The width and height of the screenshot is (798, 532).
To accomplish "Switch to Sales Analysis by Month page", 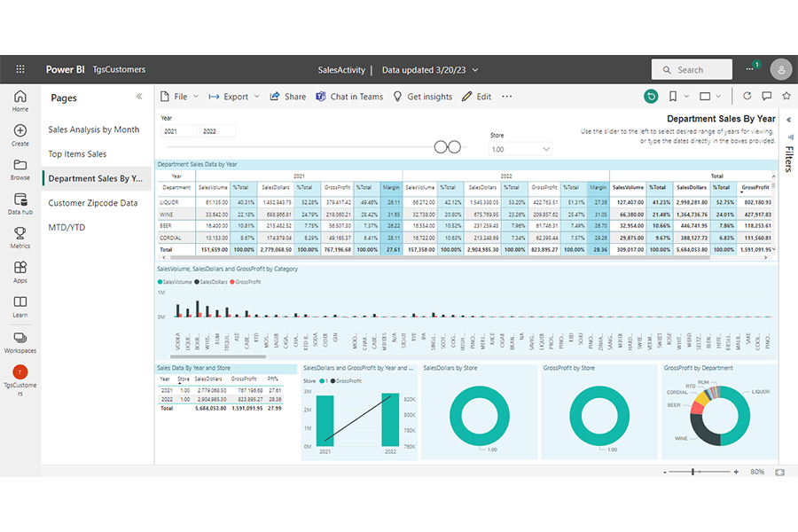I will tap(94, 129).
